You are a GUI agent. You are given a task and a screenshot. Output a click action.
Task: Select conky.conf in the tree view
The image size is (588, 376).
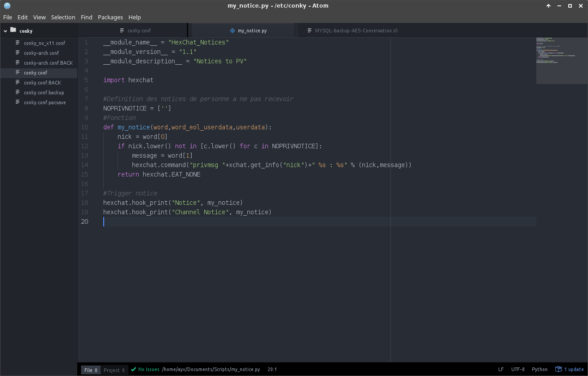[x=39, y=73]
